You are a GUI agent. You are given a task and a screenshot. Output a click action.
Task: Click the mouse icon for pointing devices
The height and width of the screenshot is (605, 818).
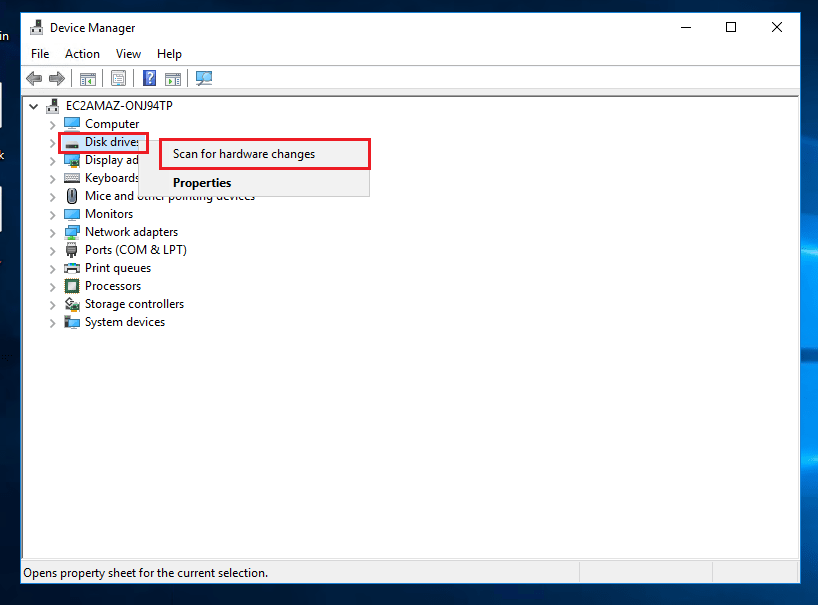[72, 196]
